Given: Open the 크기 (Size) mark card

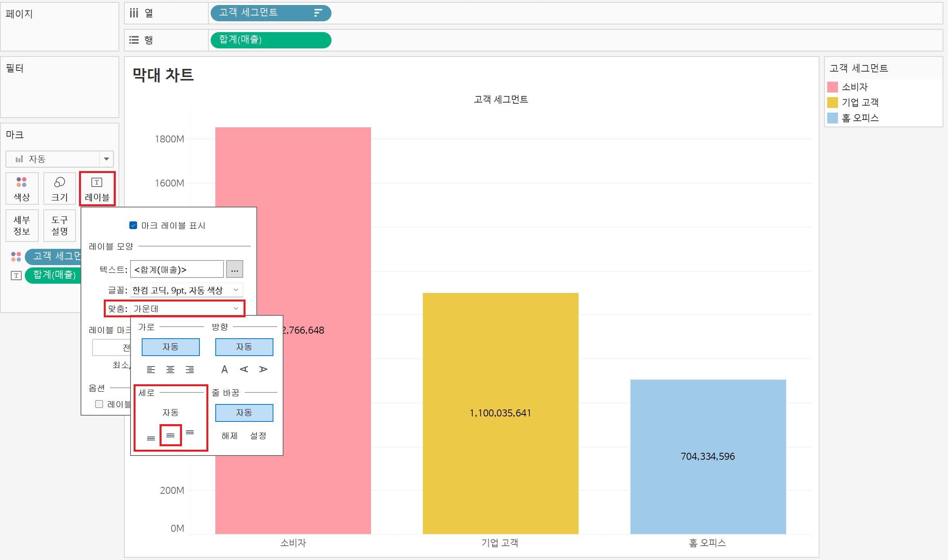Looking at the screenshot, I should pos(59,188).
